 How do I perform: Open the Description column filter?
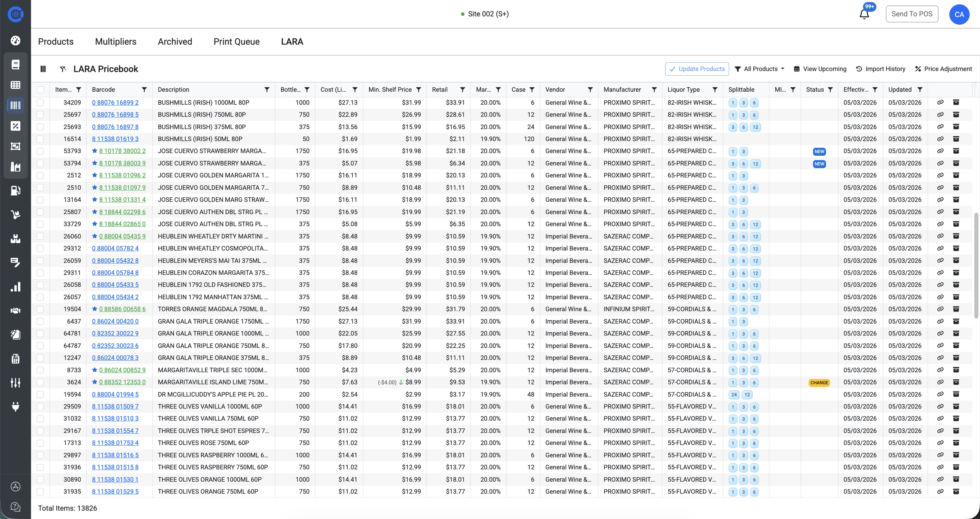267,90
